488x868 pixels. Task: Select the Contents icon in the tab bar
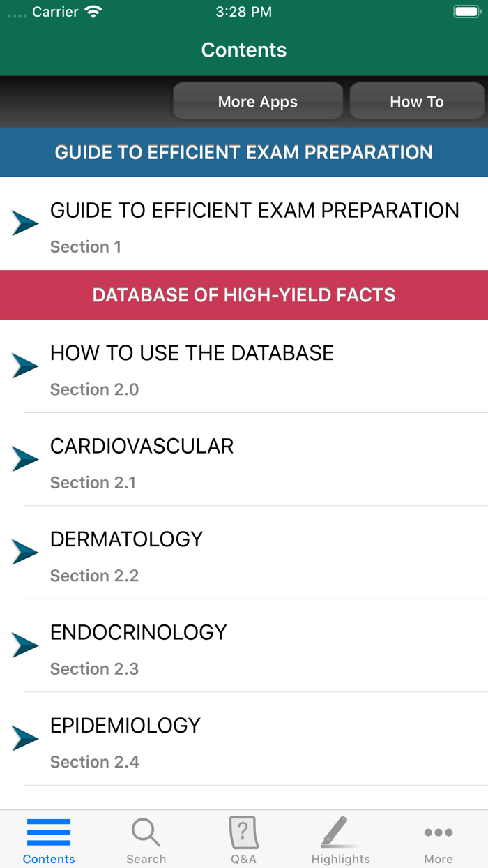click(48, 832)
